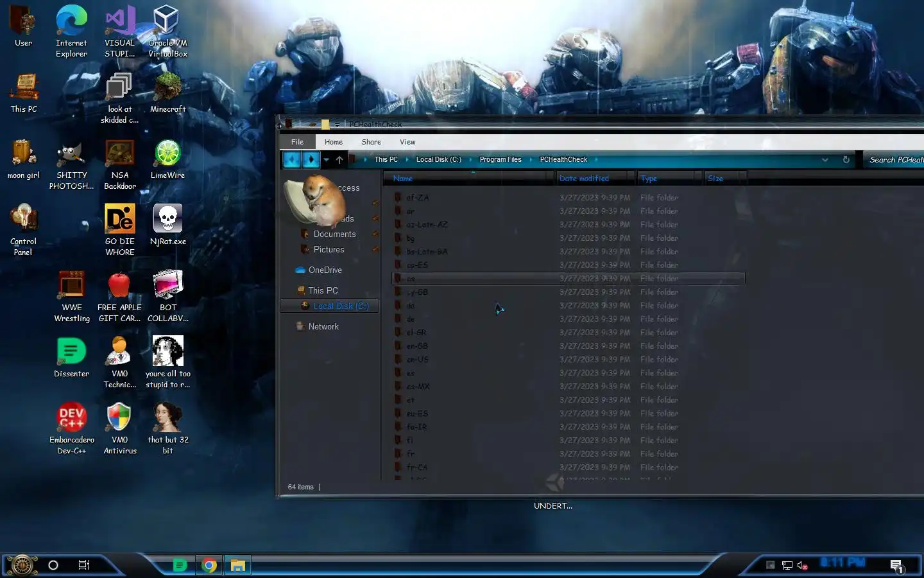Open the WWE Wrestling desktop shortcut
Screen dimensions: 924x578
[72, 296]
